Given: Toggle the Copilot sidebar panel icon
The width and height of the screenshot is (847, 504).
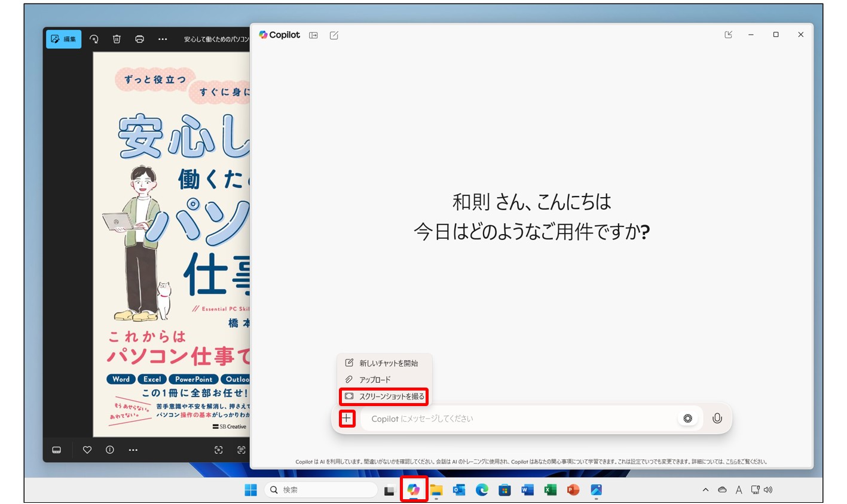Looking at the screenshot, I should tap(313, 35).
